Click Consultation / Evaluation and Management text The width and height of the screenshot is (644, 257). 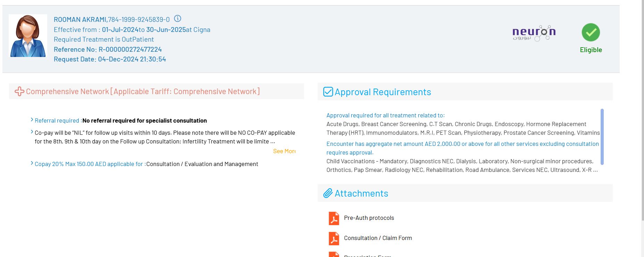202,164
